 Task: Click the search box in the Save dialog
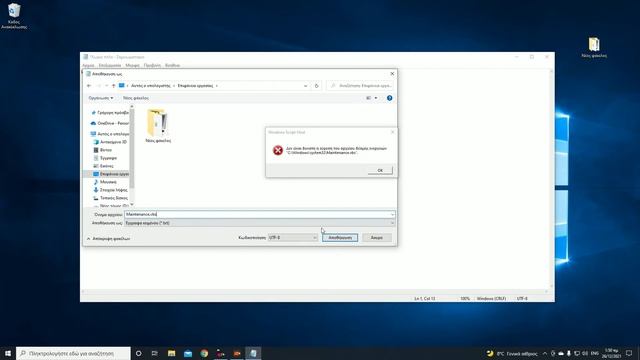(x=361, y=86)
